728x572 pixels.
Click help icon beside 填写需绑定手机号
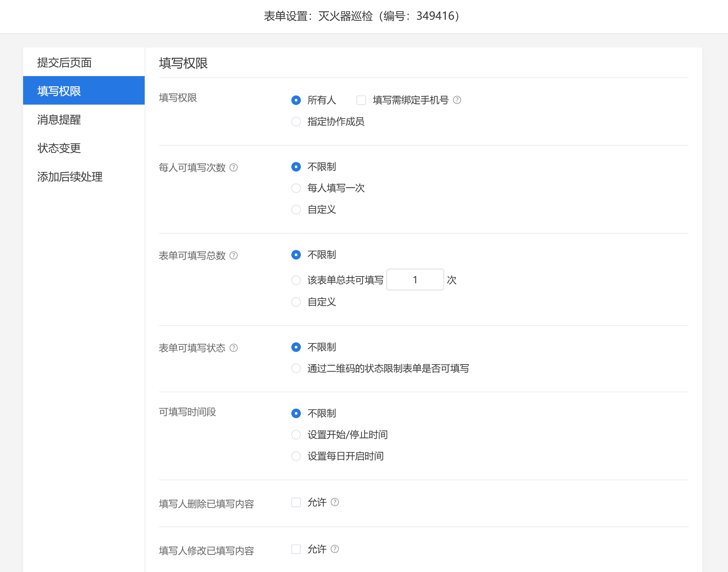pyautogui.click(x=457, y=100)
